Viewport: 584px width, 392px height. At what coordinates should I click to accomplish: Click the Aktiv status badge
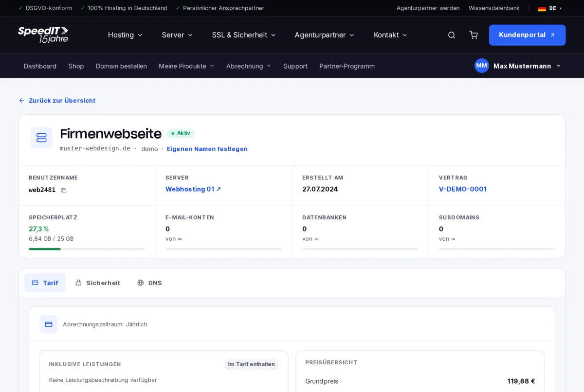181,133
